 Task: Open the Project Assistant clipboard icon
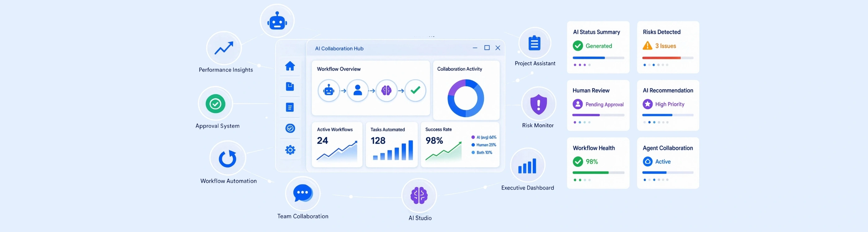click(x=534, y=43)
